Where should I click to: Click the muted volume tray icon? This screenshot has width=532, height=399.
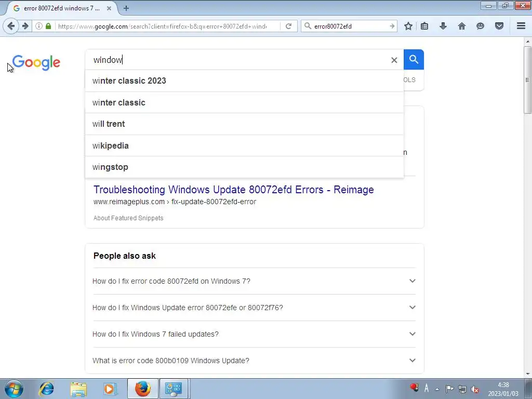click(x=475, y=389)
